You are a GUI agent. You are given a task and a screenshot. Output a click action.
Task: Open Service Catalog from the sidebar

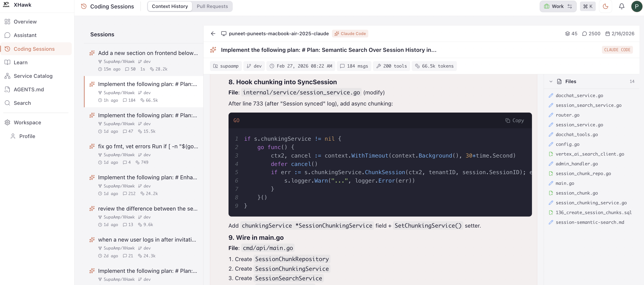(x=33, y=76)
